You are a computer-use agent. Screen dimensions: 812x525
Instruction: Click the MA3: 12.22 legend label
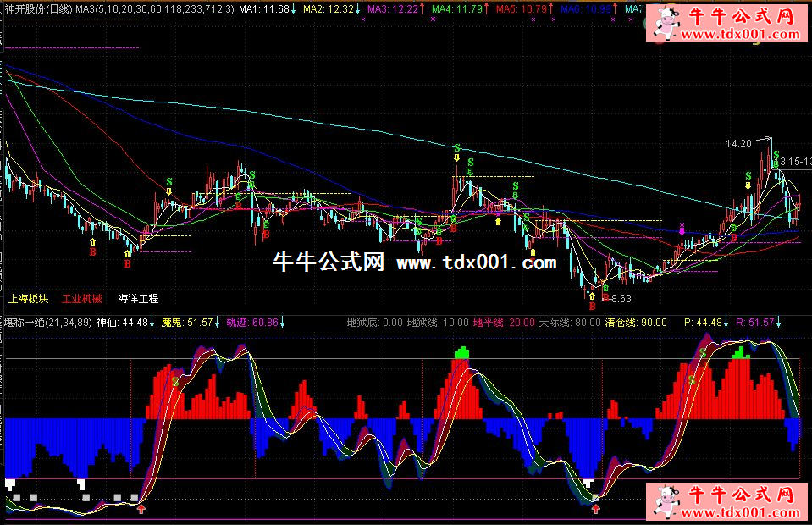[x=393, y=8]
